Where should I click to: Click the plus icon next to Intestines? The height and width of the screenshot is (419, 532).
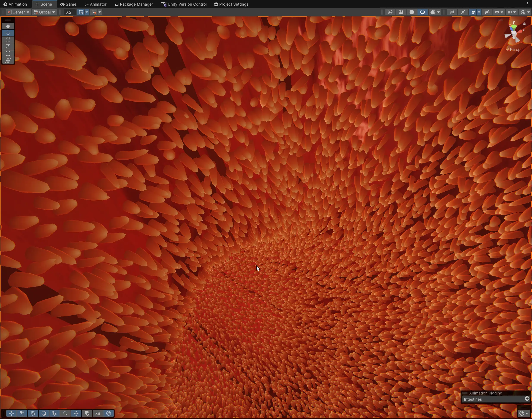point(527,399)
